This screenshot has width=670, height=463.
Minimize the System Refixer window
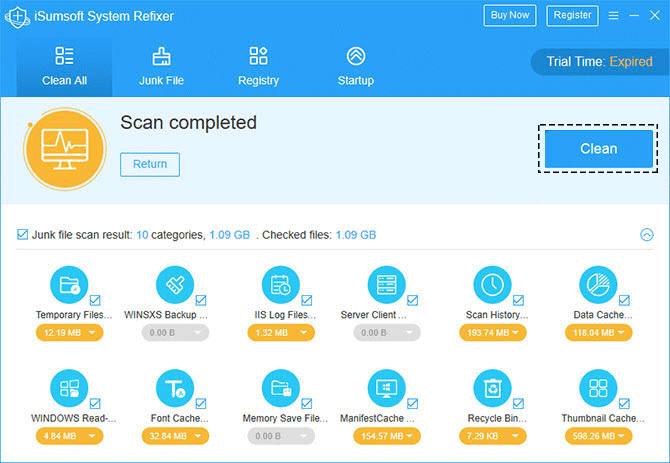point(634,15)
